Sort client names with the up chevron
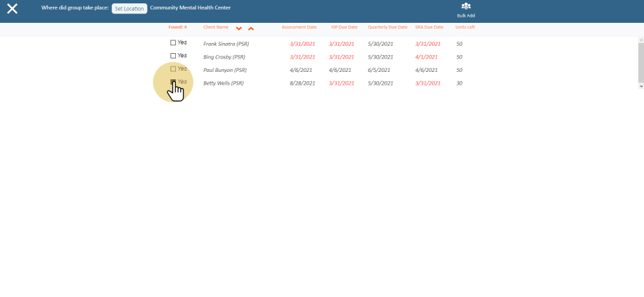The height and width of the screenshot is (297, 644). coord(251,28)
